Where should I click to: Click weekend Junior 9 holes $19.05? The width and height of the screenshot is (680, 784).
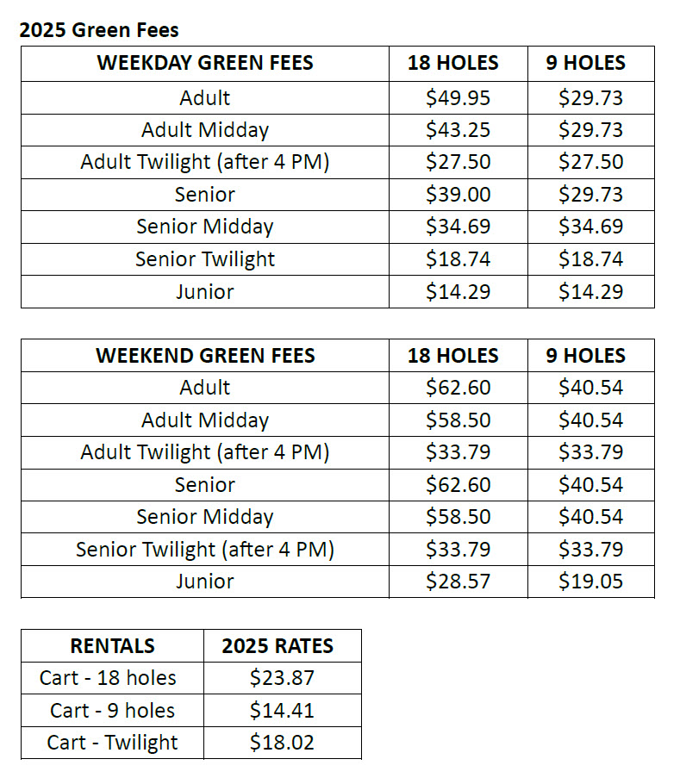coord(591,582)
